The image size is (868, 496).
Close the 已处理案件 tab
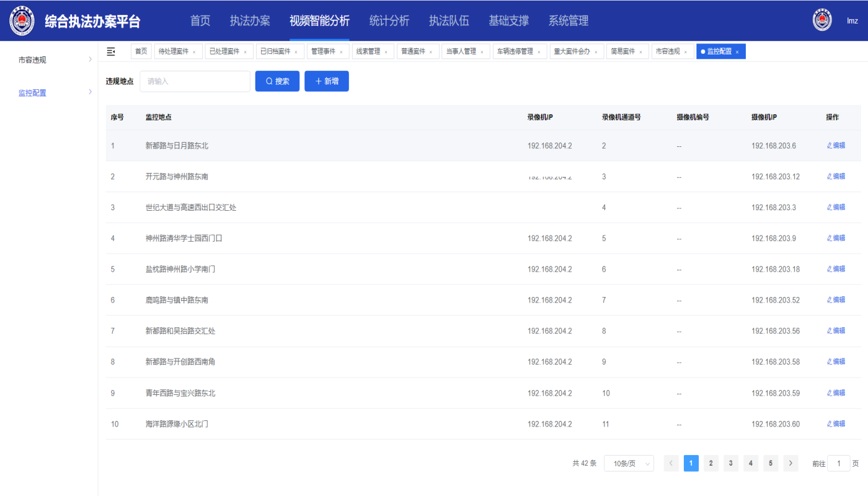(x=245, y=52)
